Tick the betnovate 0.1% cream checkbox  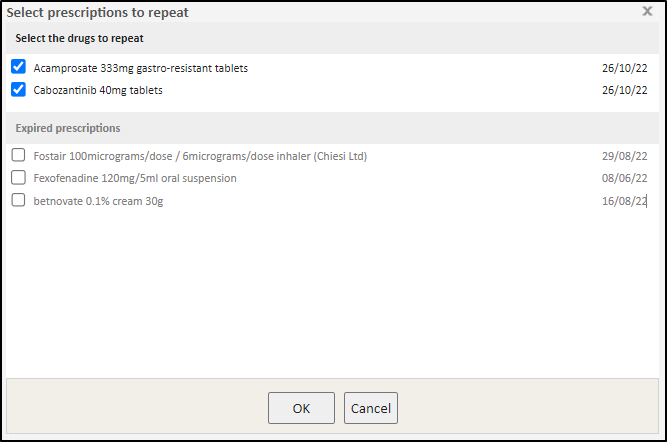pyautogui.click(x=18, y=200)
